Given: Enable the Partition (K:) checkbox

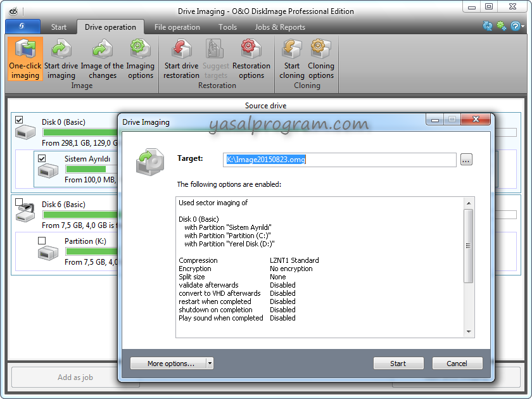Looking at the screenshot, I should pyautogui.click(x=42, y=241).
